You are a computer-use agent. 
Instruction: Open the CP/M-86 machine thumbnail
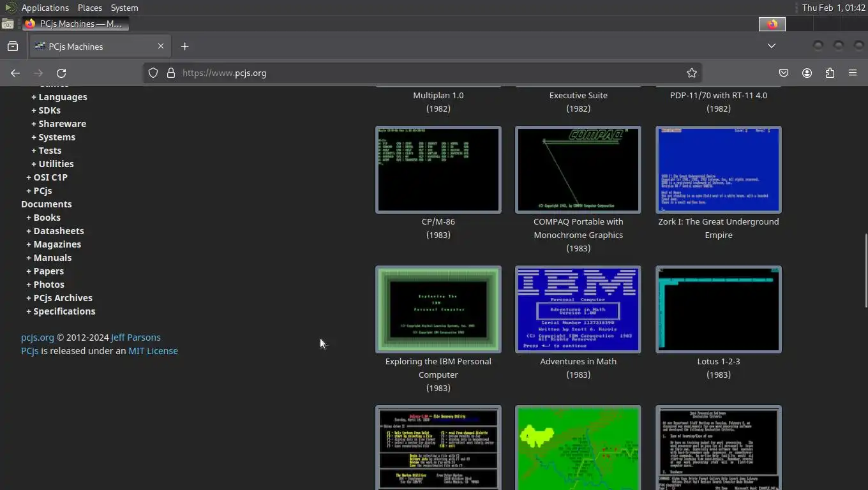coord(438,170)
